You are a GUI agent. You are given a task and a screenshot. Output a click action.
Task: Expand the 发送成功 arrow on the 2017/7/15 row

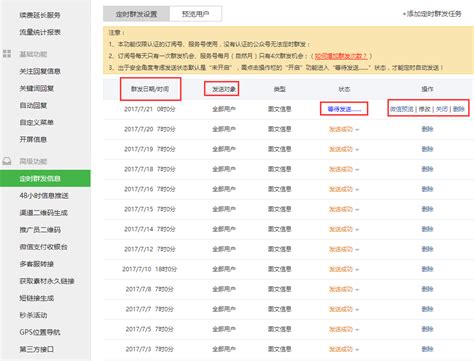click(x=357, y=210)
